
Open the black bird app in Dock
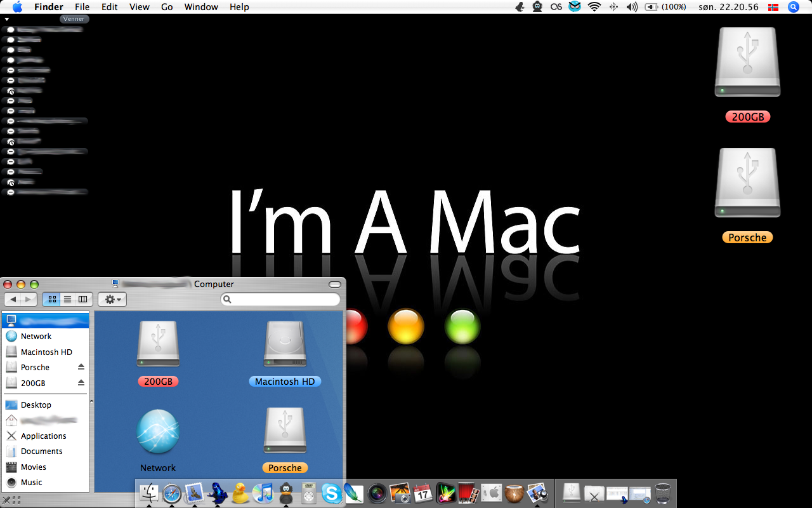[285, 493]
